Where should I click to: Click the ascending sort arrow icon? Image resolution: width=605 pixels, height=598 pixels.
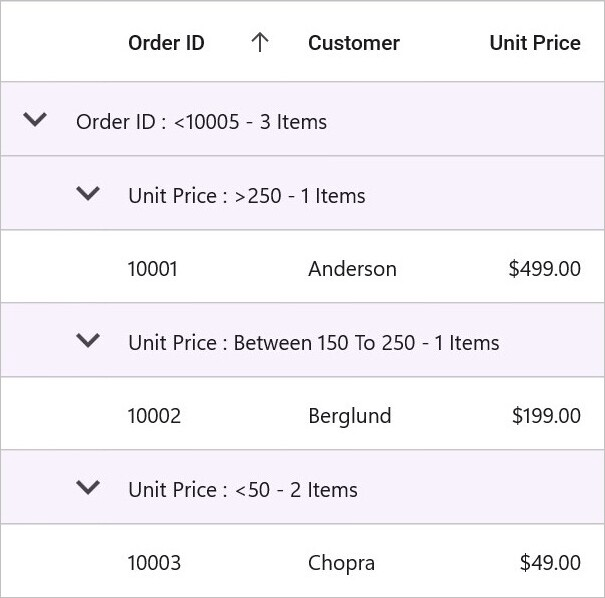tap(260, 42)
